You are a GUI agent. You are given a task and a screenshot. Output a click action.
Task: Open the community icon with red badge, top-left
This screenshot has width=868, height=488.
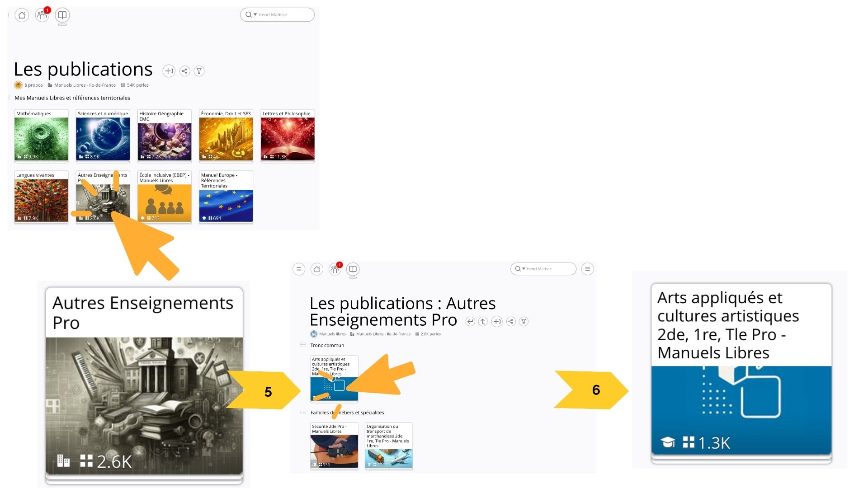click(x=42, y=15)
